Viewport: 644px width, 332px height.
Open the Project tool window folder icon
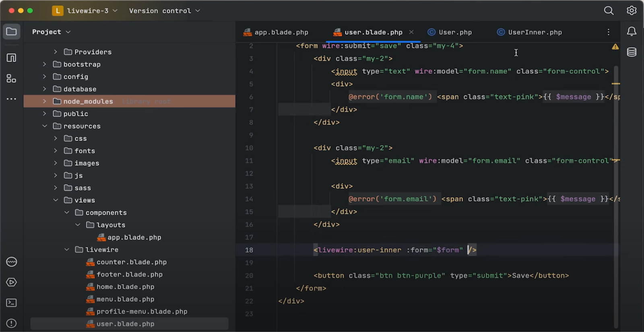click(x=11, y=31)
